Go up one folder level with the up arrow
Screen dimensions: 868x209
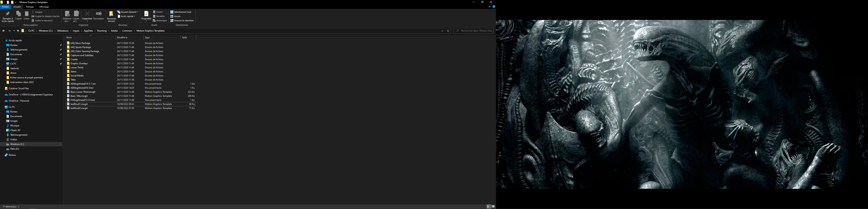(18, 31)
